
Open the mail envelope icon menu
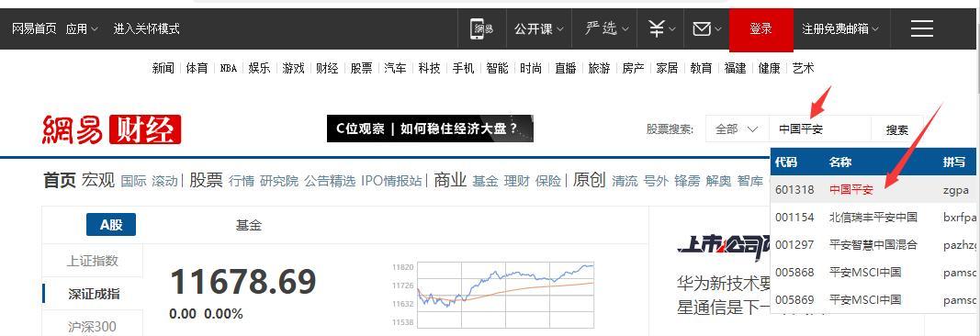click(x=707, y=28)
